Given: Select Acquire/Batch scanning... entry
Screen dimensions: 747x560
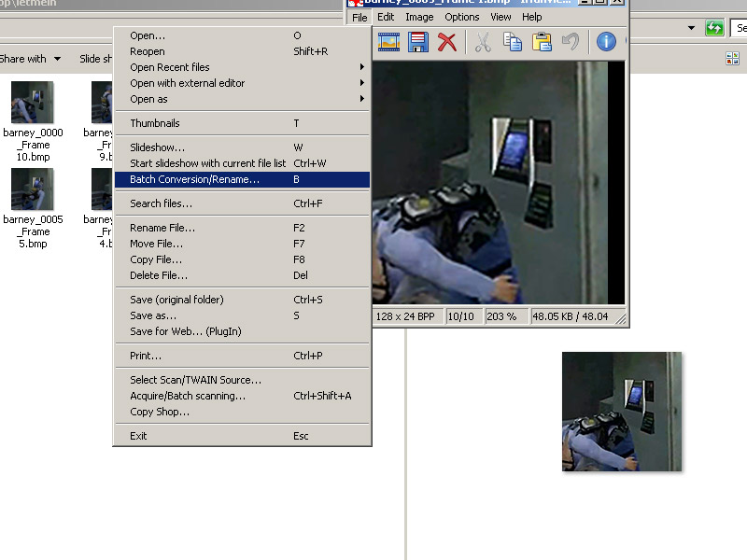Looking at the screenshot, I should point(242,396).
